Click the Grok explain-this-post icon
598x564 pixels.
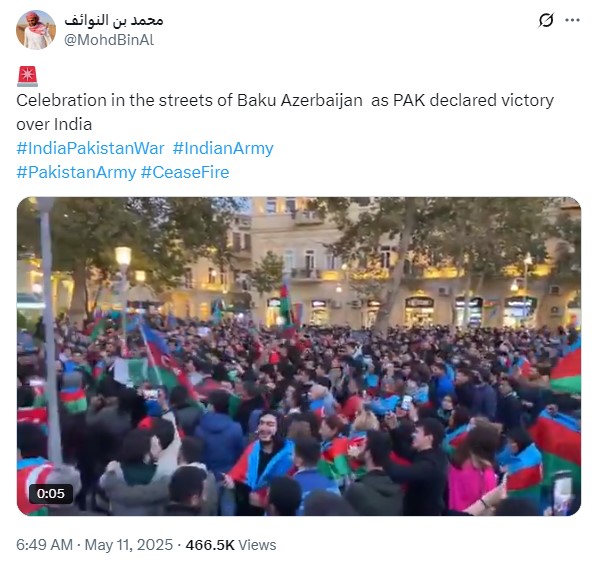(546, 20)
